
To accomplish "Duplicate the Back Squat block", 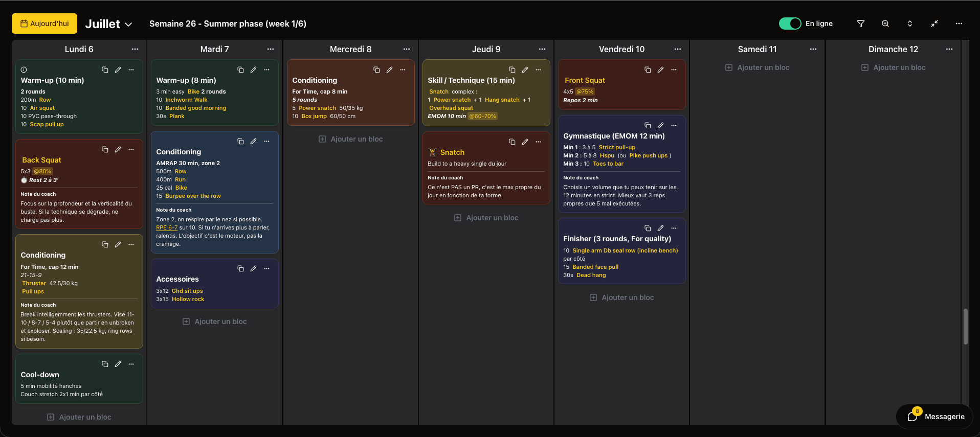I will pos(105,149).
